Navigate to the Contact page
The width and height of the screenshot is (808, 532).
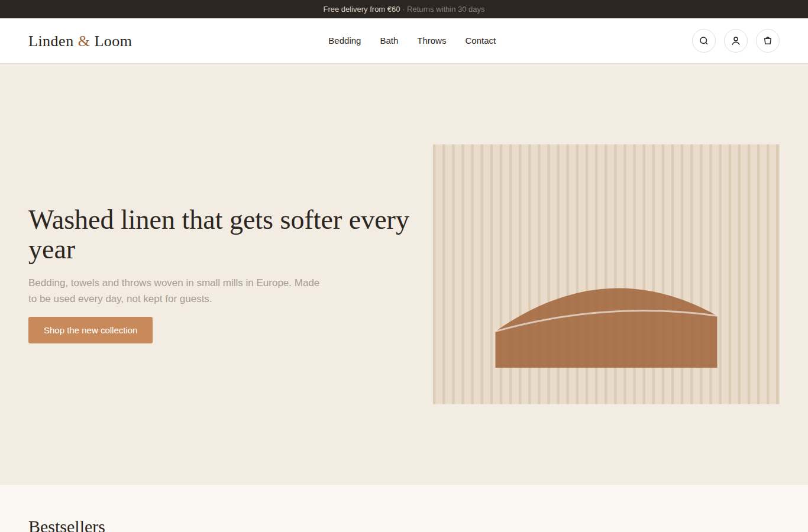click(x=480, y=41)
